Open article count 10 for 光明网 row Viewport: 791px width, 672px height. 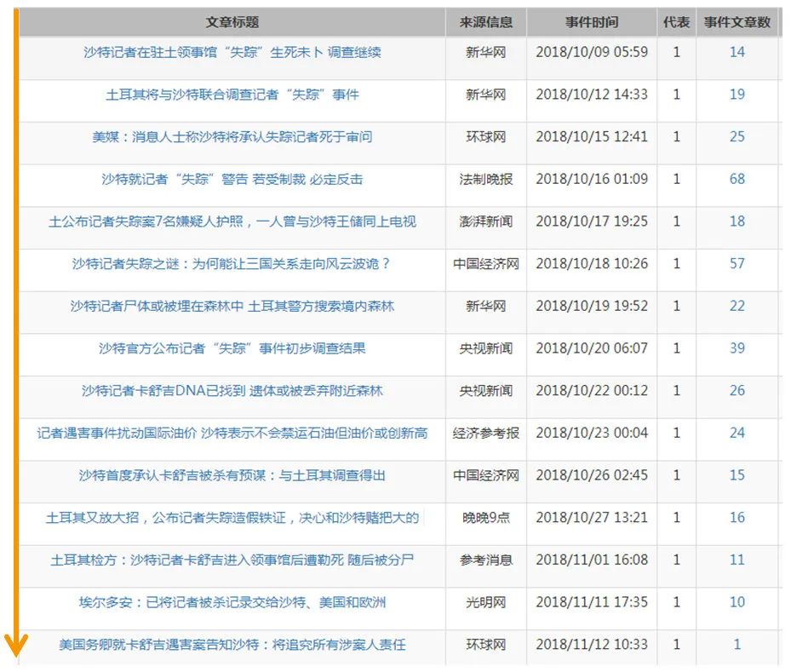tap(737, 603)
